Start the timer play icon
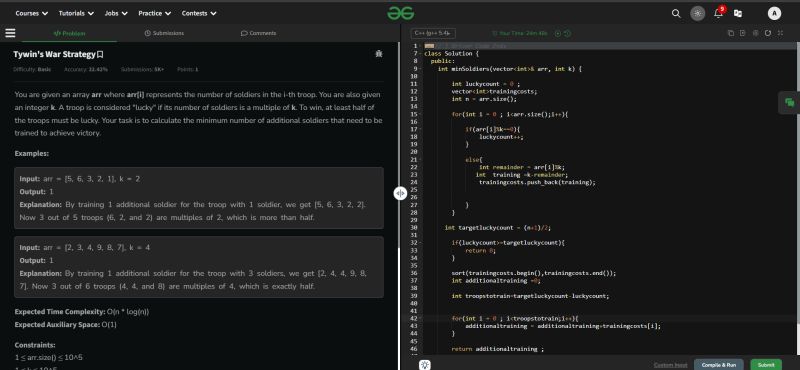 pyautogui.click(x=558, y=33)
